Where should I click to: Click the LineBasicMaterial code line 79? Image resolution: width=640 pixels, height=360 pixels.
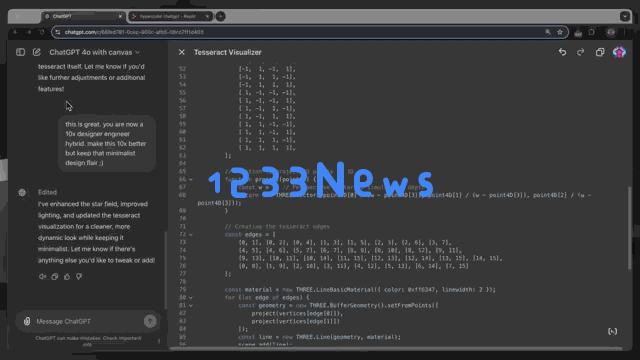click(x=360, y=290)
